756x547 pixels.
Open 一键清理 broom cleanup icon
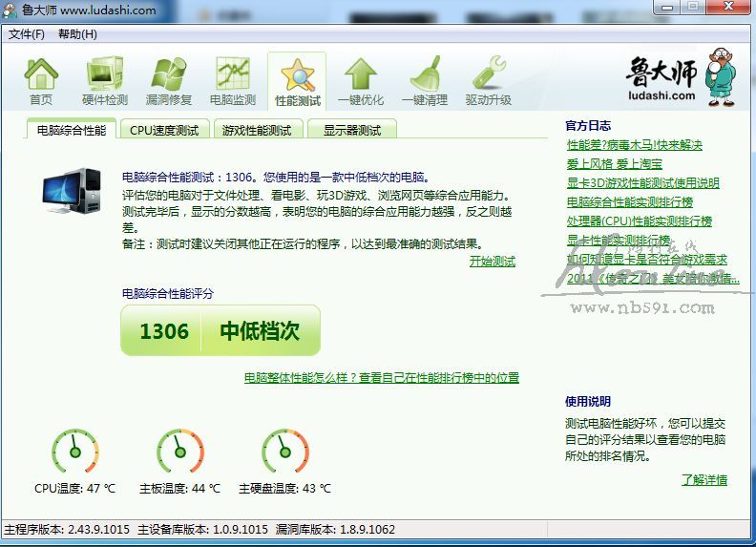(425, 81)
